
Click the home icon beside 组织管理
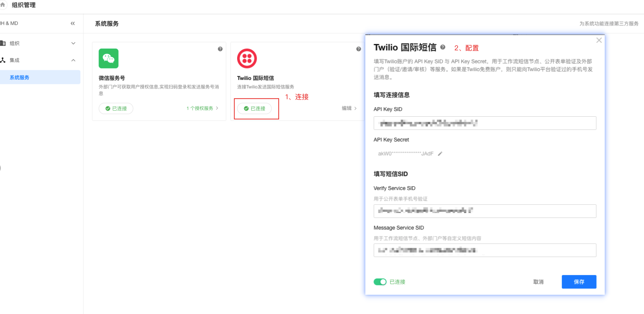click(x=3, y=5)
